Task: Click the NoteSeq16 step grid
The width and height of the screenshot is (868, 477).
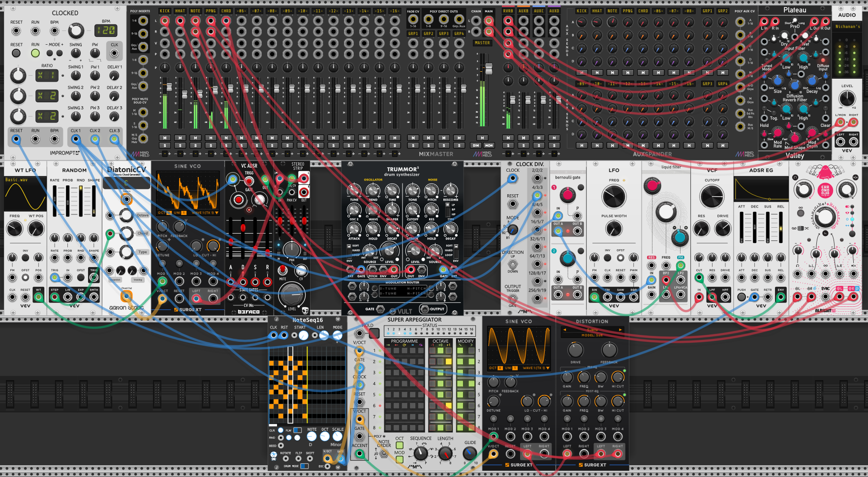Action: 307,385
